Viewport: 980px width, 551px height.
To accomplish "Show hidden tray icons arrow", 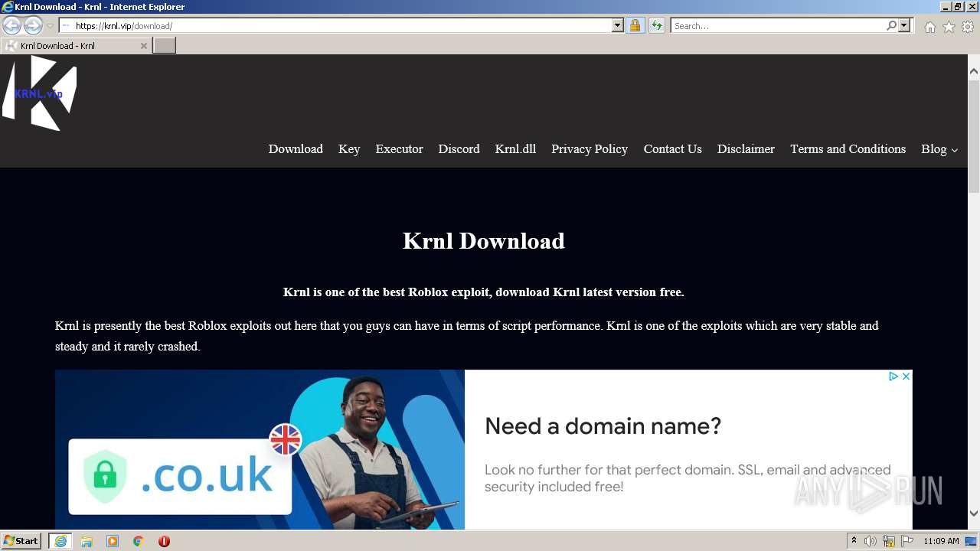I will (854, 541).
